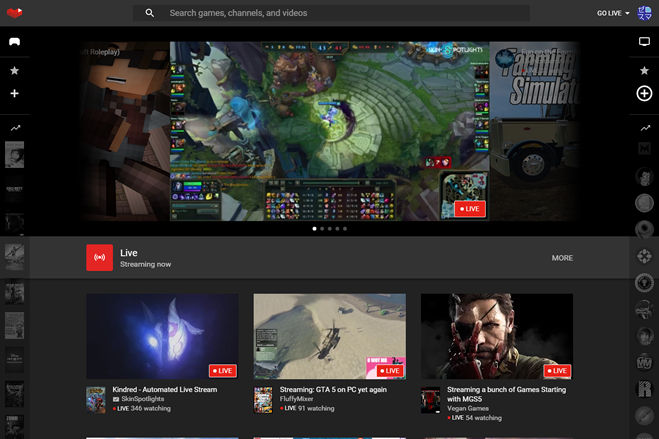Play the featured League of Legends stream
This screenshot has height=439, width=659.
[330, 131]
